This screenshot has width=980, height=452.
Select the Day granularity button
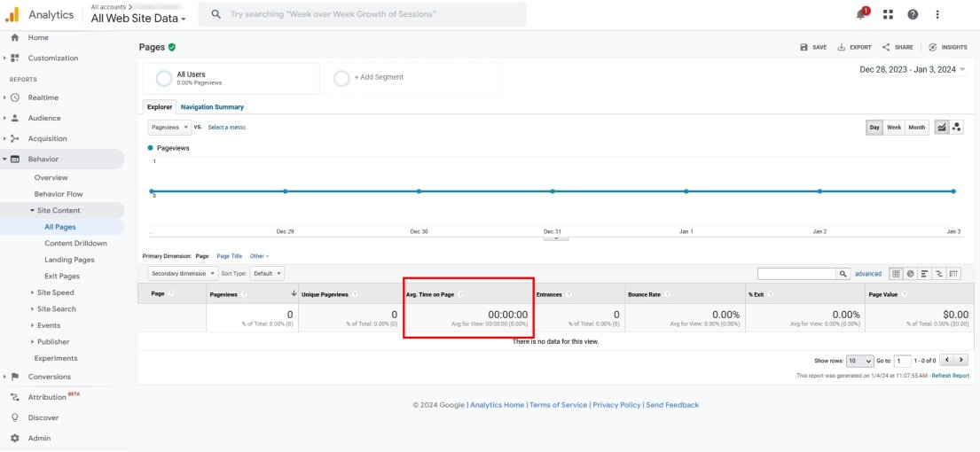click(x=874, y=128)
